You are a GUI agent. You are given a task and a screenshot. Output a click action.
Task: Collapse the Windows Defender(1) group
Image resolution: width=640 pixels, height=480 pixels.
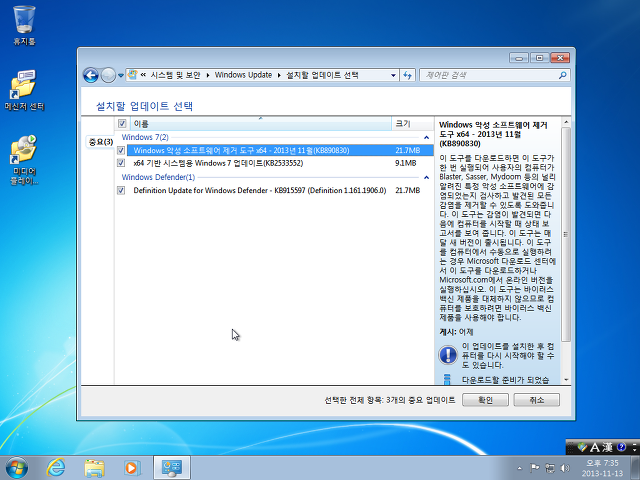pyautogui.click(x=426, y=178)
